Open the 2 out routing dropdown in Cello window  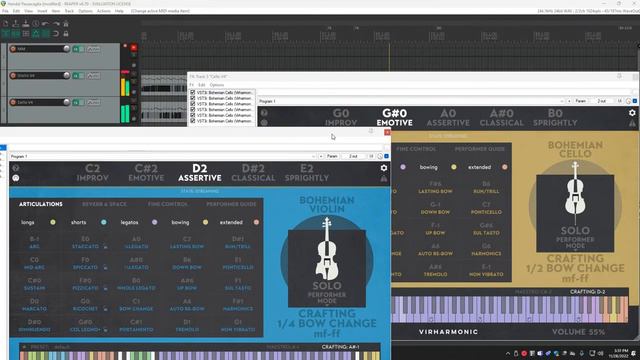click(602, 101)
